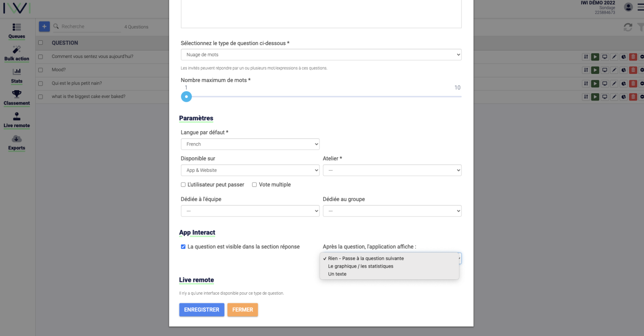
Task: Open the question type dropdown showing Nuage de mots
Action: click(321, 55)
